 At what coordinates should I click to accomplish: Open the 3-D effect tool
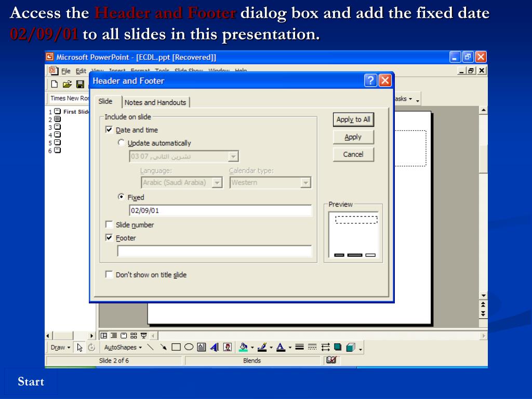[351, 347]
